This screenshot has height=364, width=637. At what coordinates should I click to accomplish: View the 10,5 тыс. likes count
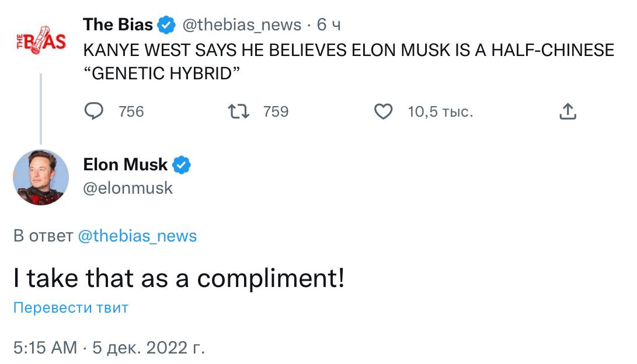click(x=441, y=111)
